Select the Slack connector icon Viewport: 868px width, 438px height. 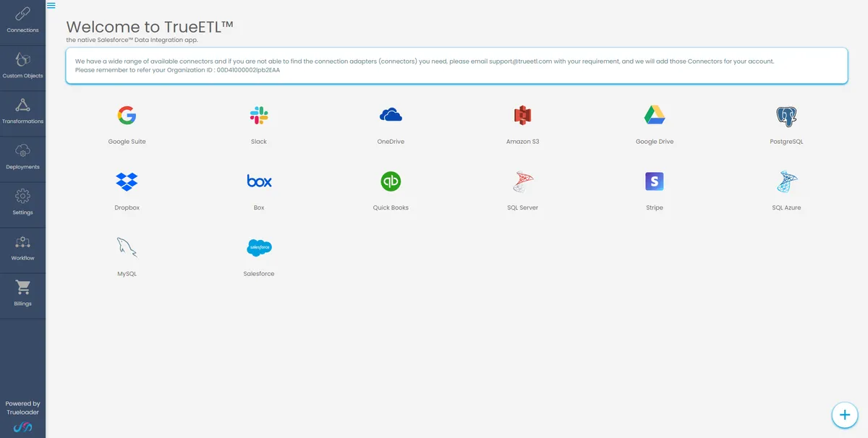tap(259, 115)
